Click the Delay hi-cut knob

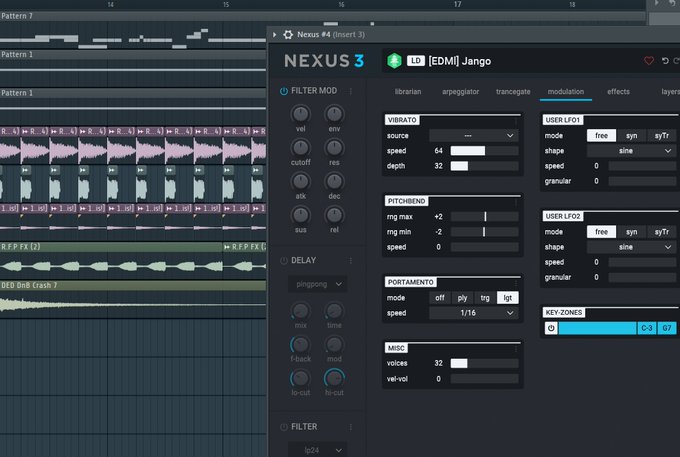(334, 378)
